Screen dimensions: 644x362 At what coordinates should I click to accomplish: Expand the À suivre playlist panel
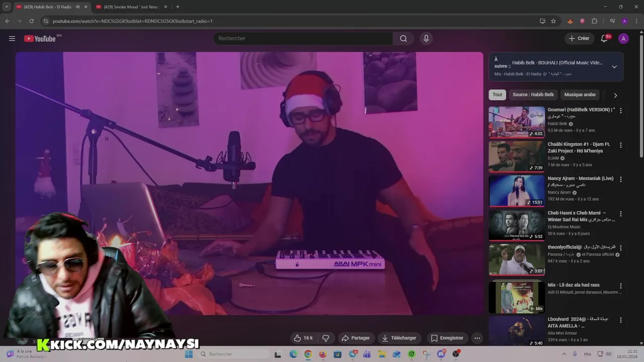click(x=614, y=67)
